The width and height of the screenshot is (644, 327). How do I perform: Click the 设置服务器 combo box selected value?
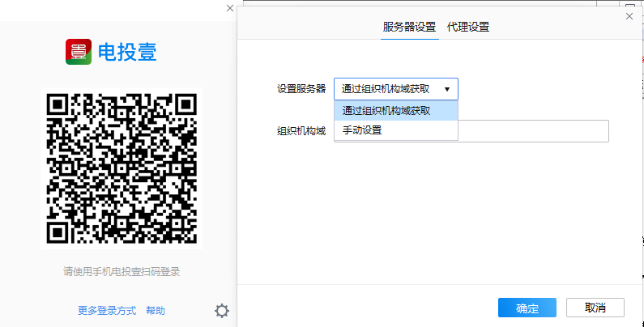(x=386, y=89)
